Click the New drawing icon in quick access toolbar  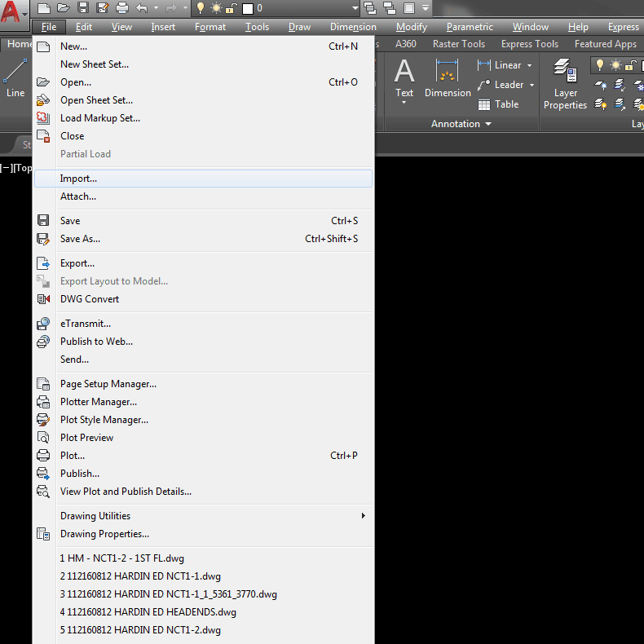43,8
